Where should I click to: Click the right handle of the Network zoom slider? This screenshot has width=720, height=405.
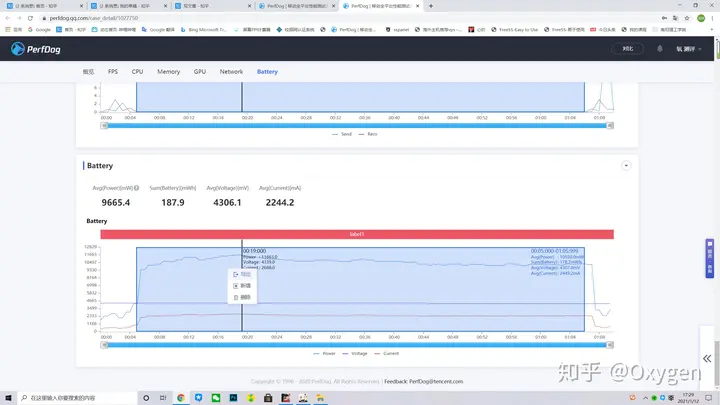coord(610,125)
